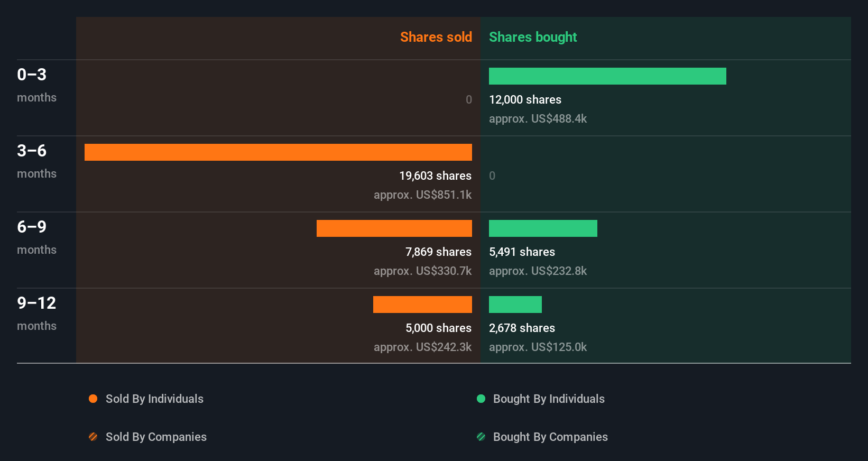
Task: Click the approx. US$242.3k amount
Action: [422, 347]
